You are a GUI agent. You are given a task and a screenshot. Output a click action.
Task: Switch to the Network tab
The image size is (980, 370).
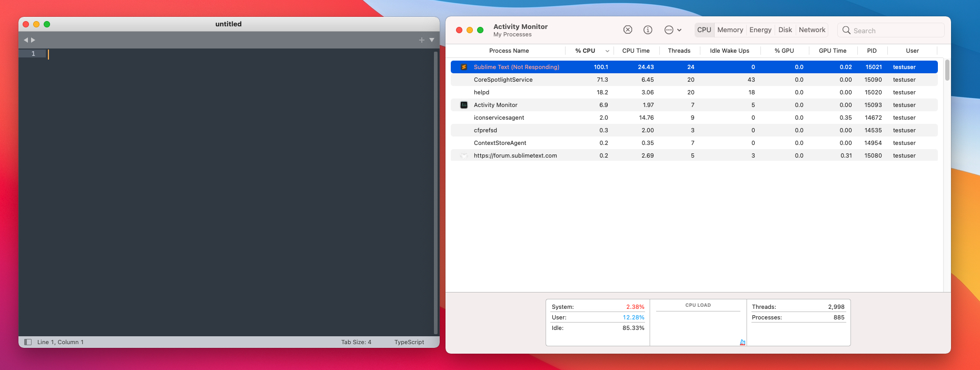812,30
